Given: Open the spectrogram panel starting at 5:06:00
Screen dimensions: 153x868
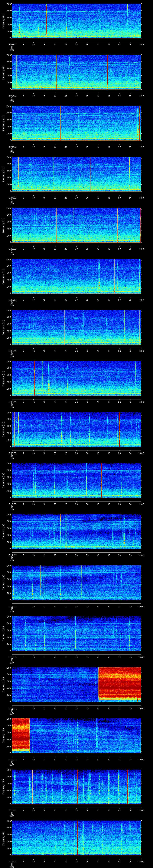Looking at the screenshot, I should tap(76, 276).
